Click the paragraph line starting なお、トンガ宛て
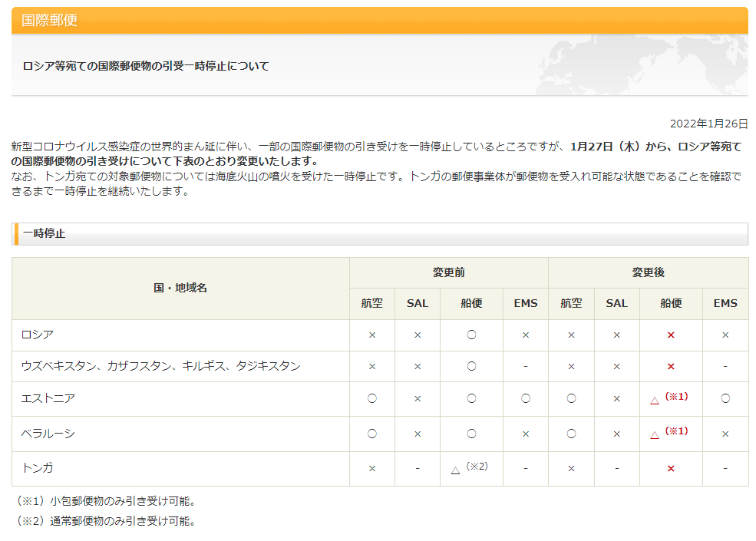The image size is (756, 541). 376,177
